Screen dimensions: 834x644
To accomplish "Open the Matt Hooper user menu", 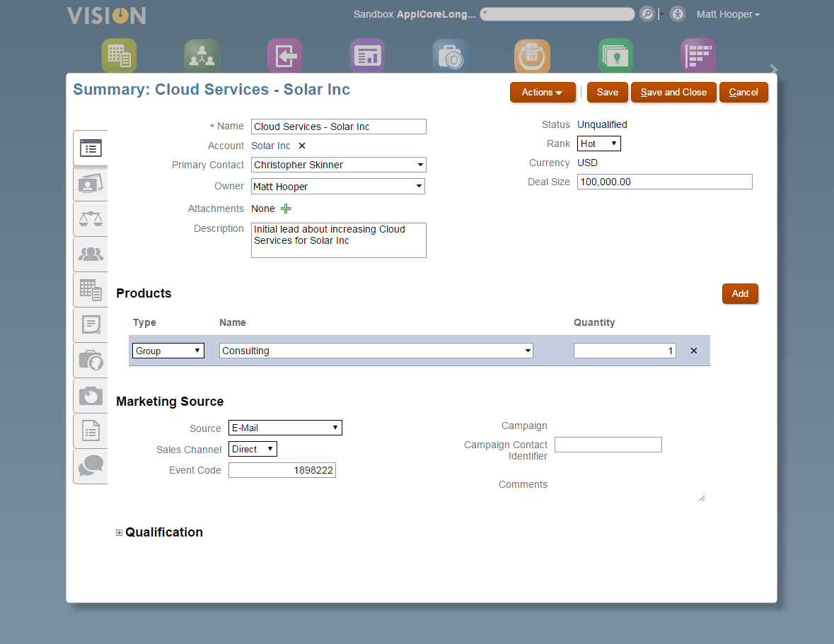I will [x=728, y=14].
